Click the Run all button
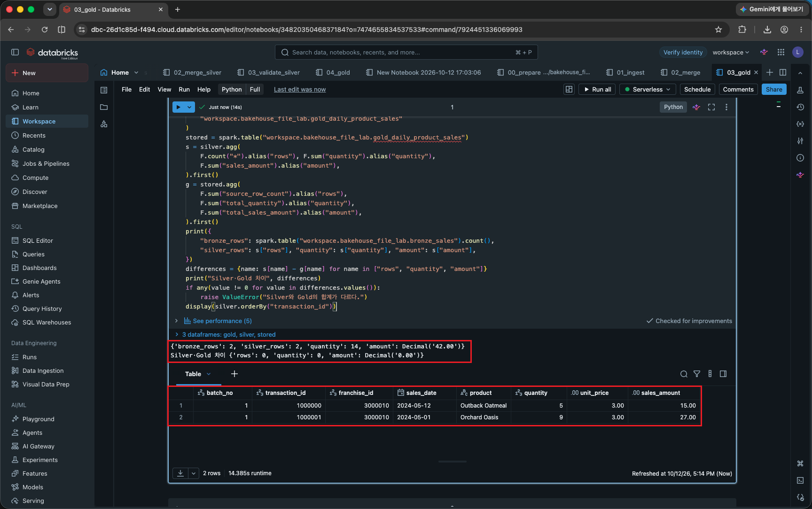The width and height of the screenshot is (812, 509). coord(597,89)
